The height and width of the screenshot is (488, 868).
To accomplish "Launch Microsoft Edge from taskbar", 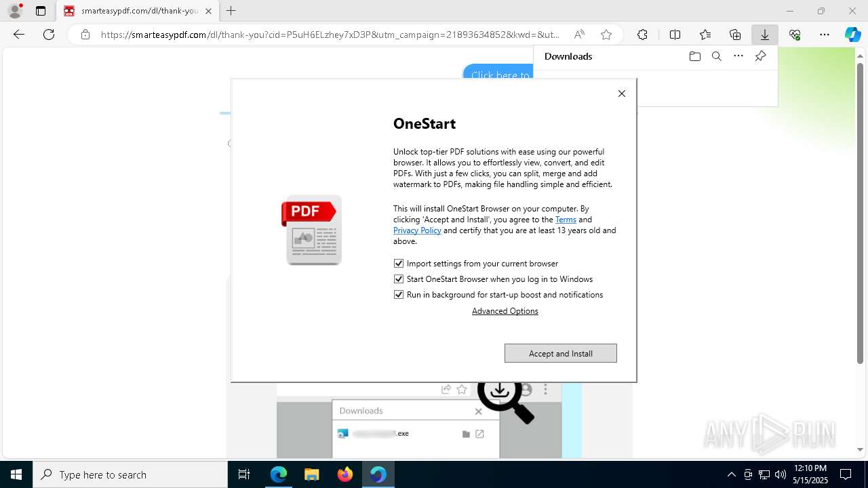I will coord(279,474).
